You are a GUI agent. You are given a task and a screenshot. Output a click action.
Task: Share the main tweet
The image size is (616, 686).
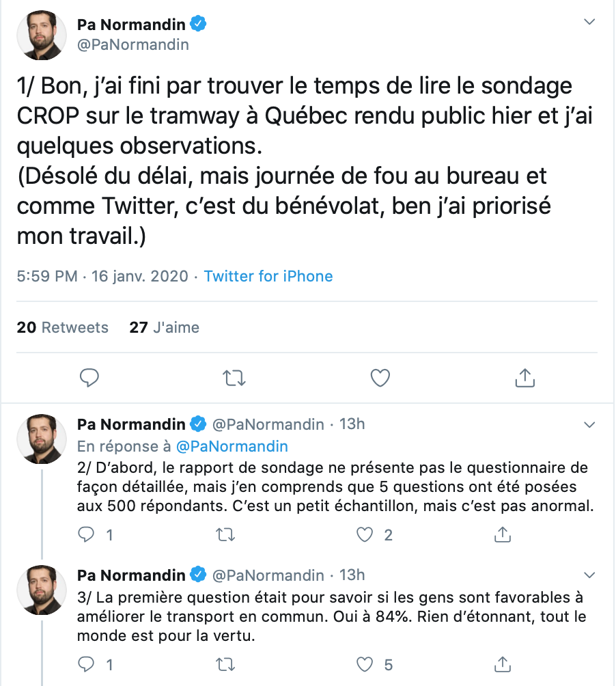pos(524,378)
